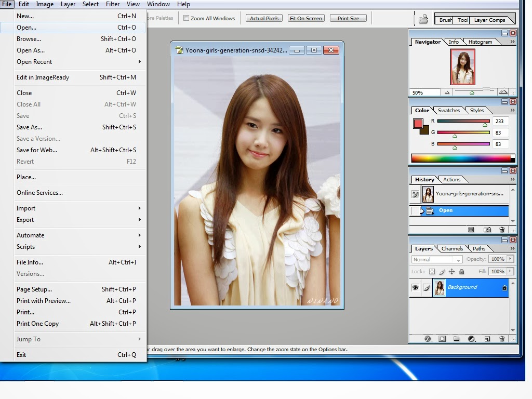Switch to the Swatches tab
The width and height of the screenshot is (532, 399).
[448, 110]
